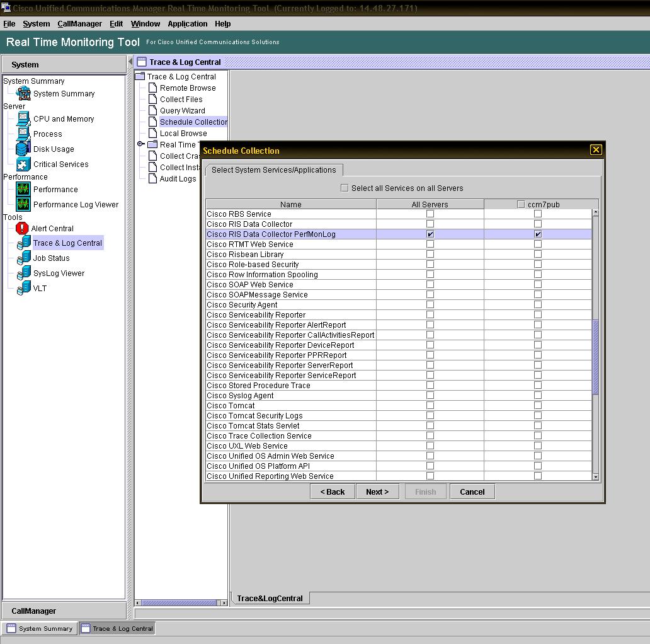Open the CallManager menu
The image size is (650, 644).
pyautogui.click(x=79, y=24)
